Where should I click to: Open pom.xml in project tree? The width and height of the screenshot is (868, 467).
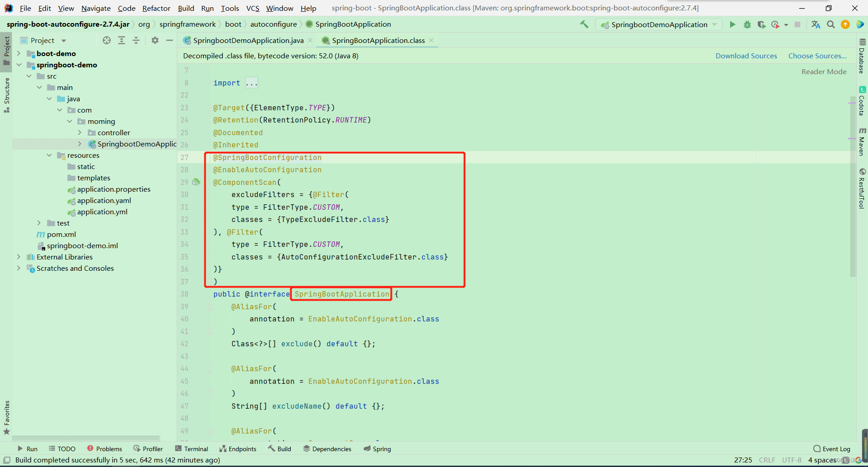pyautogui.click(x=61, y=234)
